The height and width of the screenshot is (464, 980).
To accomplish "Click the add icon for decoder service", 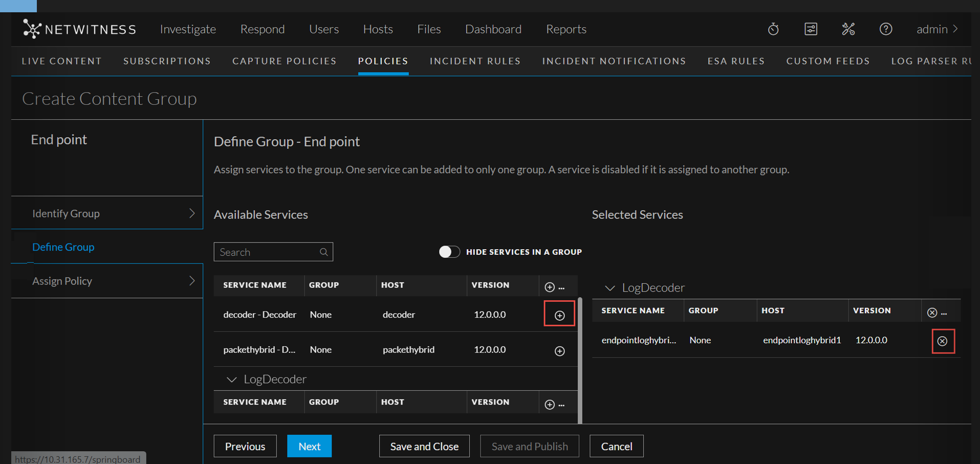I will coord(559,315).
